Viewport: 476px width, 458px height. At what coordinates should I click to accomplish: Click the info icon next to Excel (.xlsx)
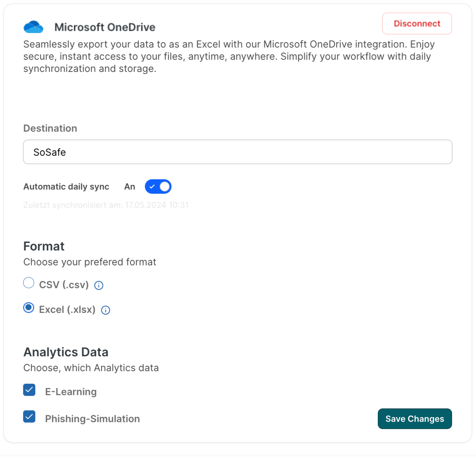tap(105, 310)
